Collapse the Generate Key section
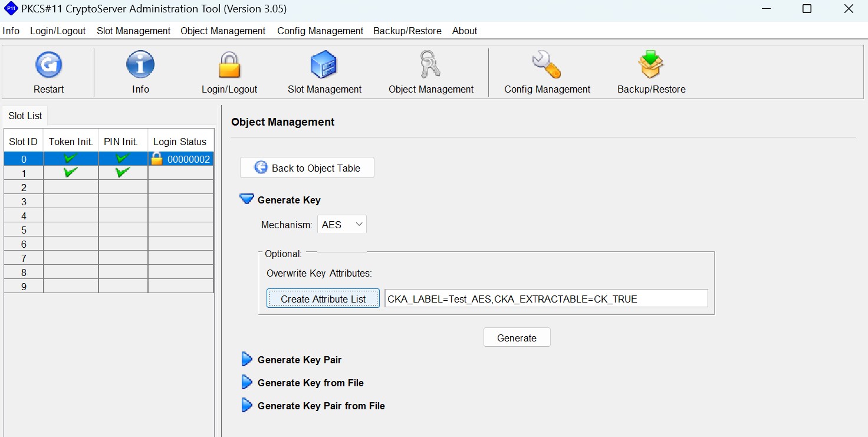This screenshot has height=437, width=868. click(247, 200)
